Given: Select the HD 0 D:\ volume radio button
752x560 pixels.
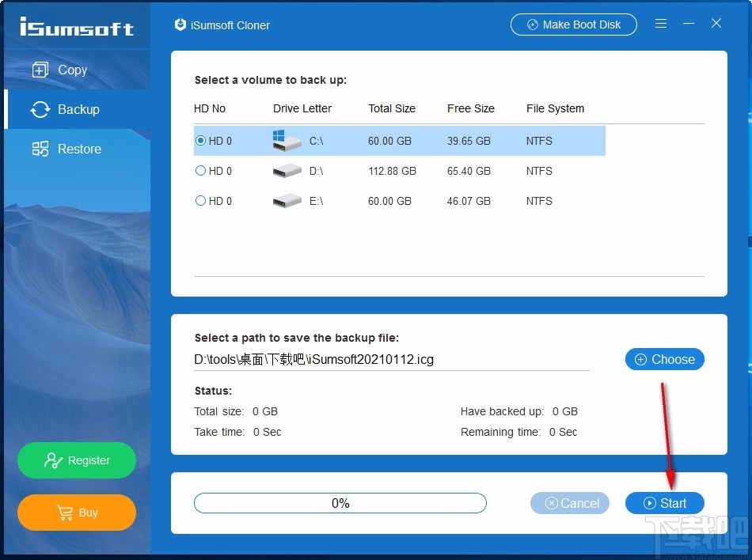Looking at the screenshot, I should coord(200,171).
